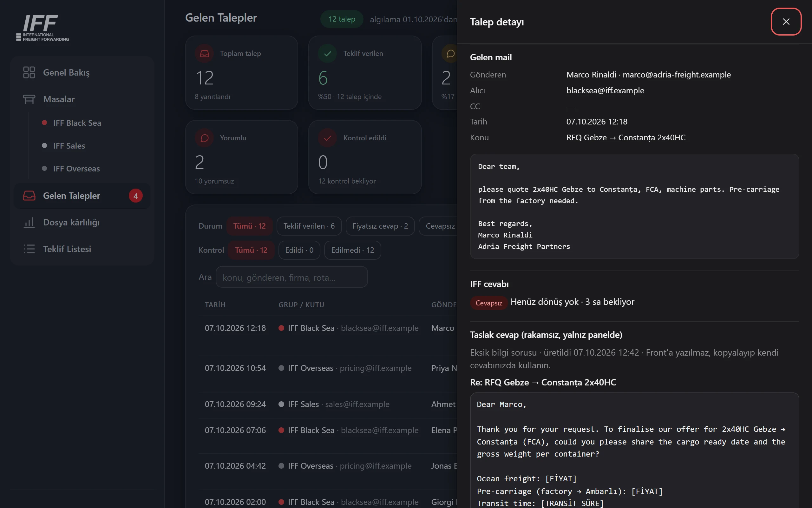Click the Teklif verilen checkmark icon

pos(327,53)
